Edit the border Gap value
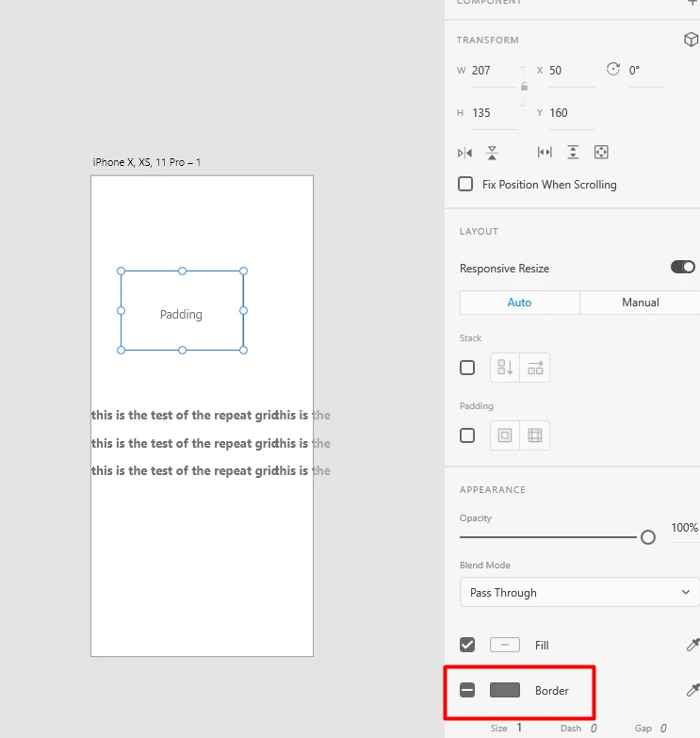The width and height of the screenshot is (700, 738). [663, 729]
